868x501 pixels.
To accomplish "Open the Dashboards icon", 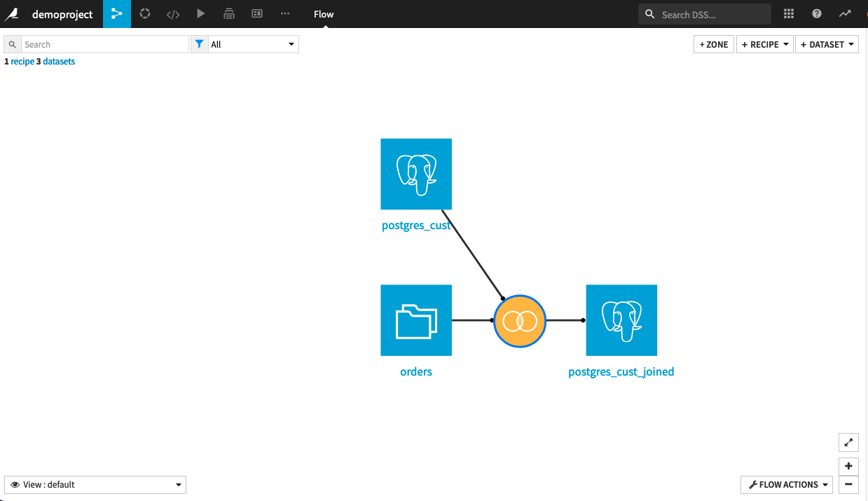I will (256, 14).
